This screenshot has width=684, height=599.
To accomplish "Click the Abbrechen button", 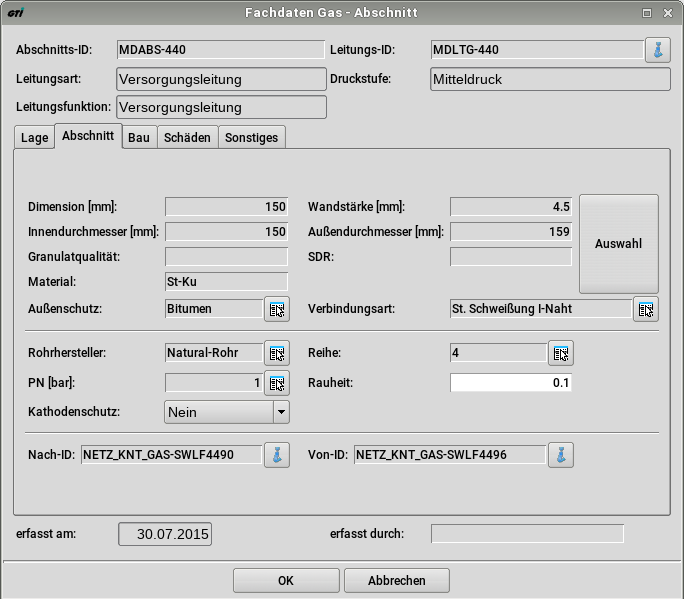I will [x=397, y=580].
